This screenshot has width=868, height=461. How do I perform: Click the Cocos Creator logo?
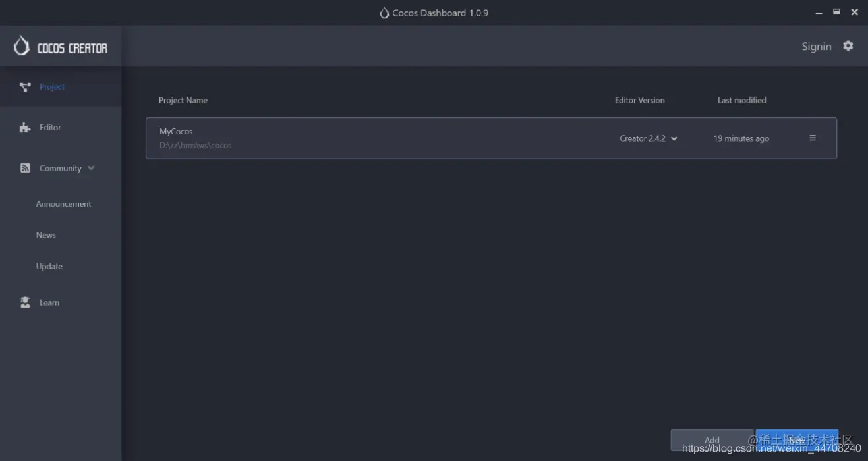(61, 47)
